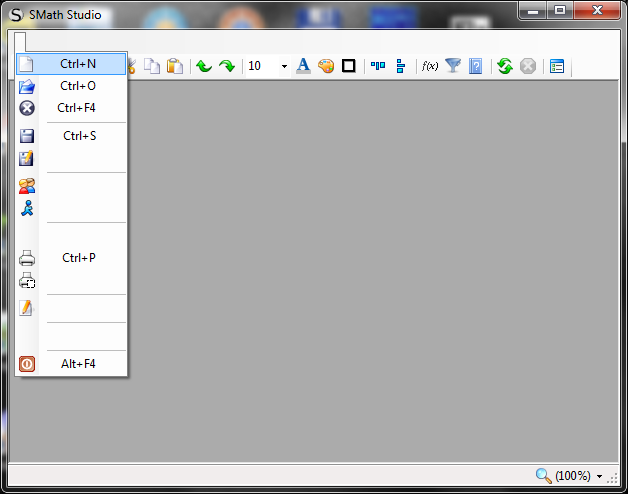Toggle the border square icon in toolbar
Screen dimensions: 628x494
pos(349,66)
